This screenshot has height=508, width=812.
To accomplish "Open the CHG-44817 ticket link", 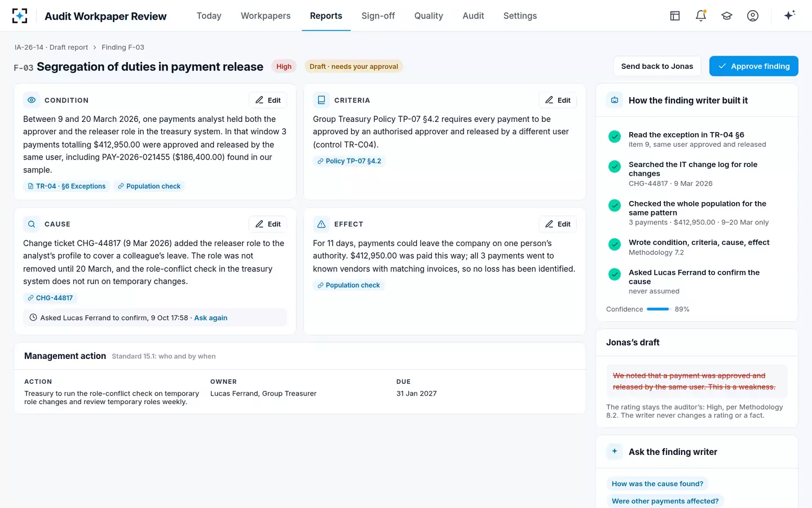I will point(50,298).
